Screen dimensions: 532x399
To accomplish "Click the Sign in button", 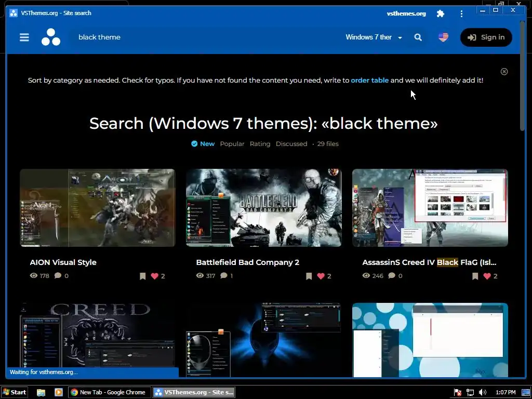I will (486, 37).
